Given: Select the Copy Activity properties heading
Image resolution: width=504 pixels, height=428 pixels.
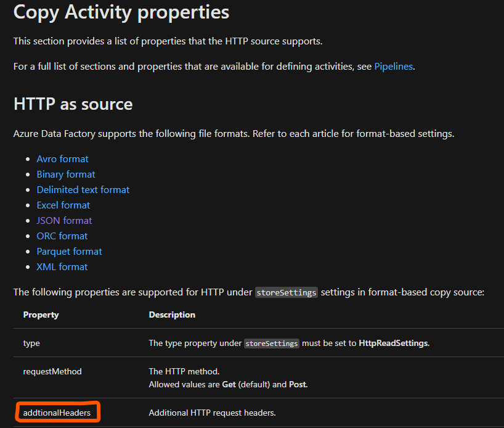Looking at the screenshot, I should click(x=121, y=12).
